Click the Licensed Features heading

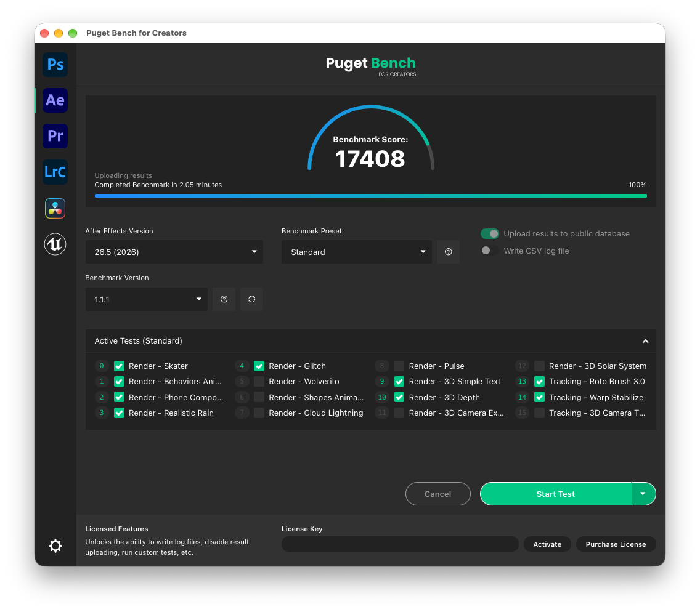[116, 529]
